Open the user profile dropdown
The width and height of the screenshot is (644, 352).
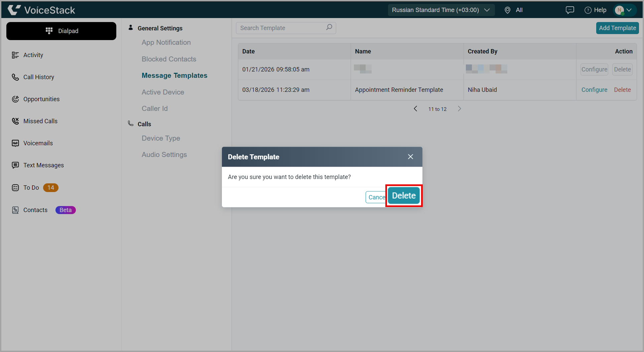pos(624,10)
